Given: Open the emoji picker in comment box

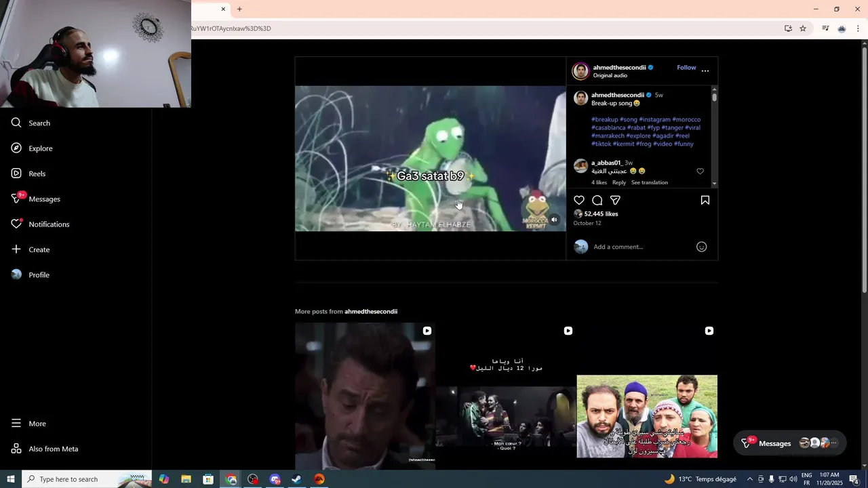Looking at the screenshot, I should point(702,247).
